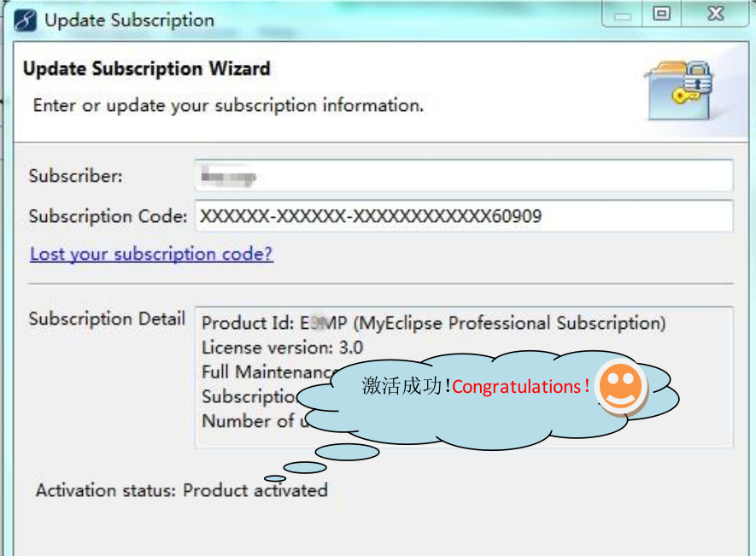The height and width of the screenshot is (556, 756).
Task: Open the 'Lost your subscription code?' link
Action: pyautogui.click(x=151, y=254)
